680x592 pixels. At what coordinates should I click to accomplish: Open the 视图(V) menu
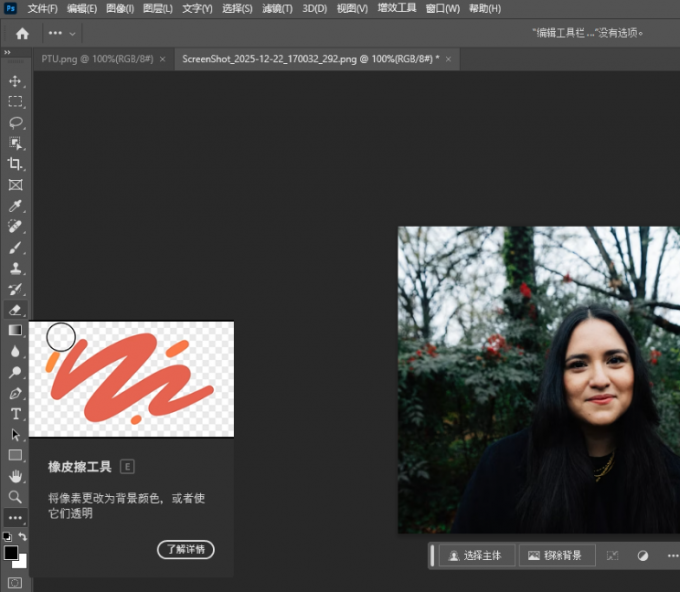coord(352,9)
